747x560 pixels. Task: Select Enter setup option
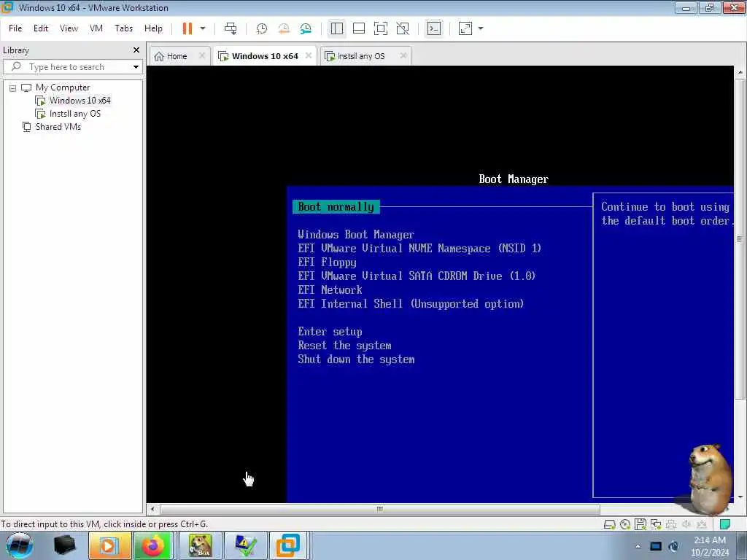[x=330, y=332]
